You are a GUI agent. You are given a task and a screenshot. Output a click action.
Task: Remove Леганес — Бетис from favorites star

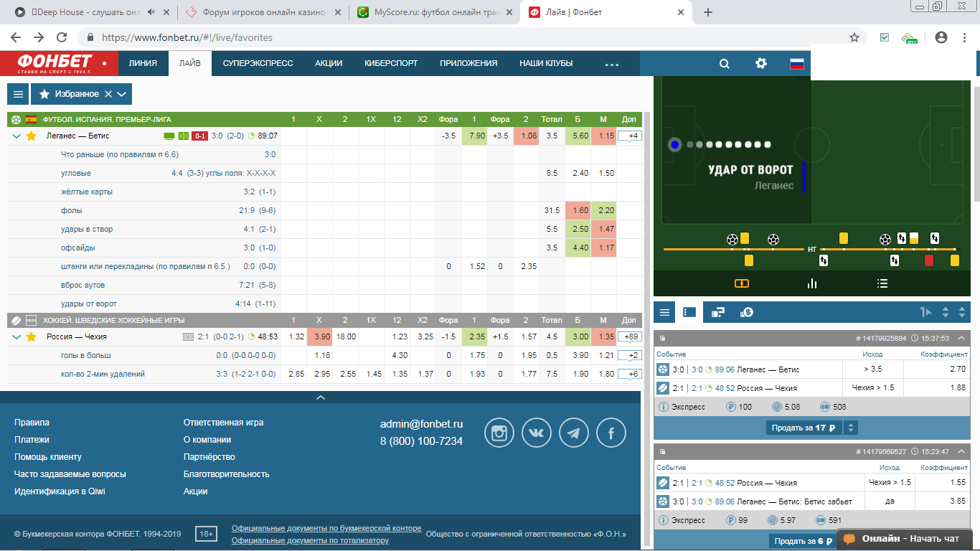(31, 136)
